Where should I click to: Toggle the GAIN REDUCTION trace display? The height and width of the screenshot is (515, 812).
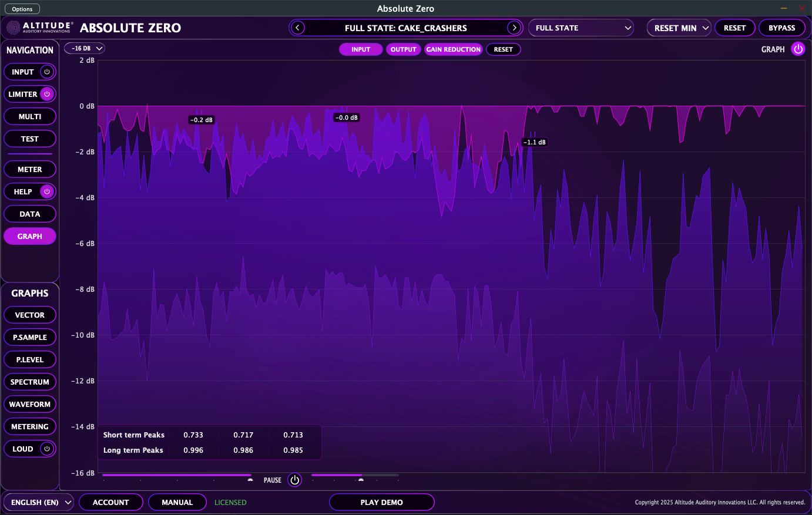point(453,49)
